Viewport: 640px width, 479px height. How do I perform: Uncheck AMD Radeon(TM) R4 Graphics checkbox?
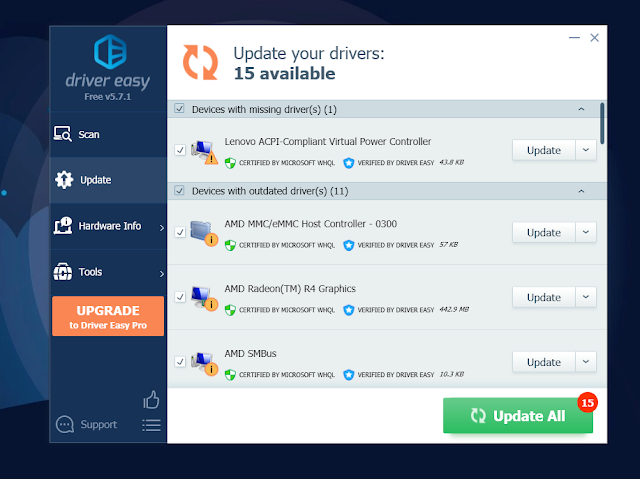coord(180,297)
